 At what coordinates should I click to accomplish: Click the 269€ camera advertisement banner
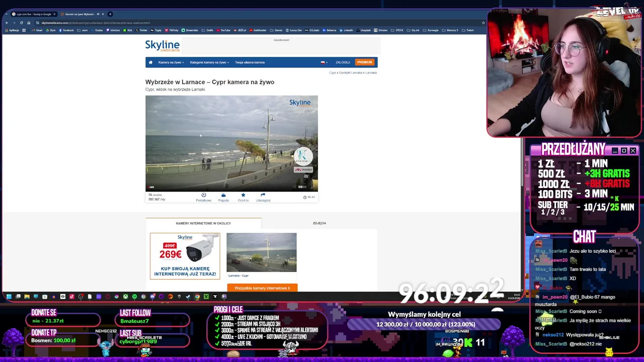point(185,256)
